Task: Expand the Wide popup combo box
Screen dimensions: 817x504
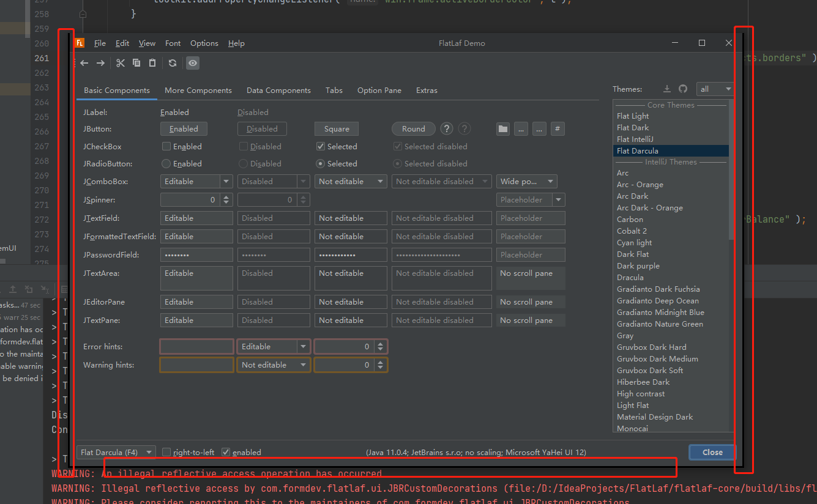Action: click(526, 181)
